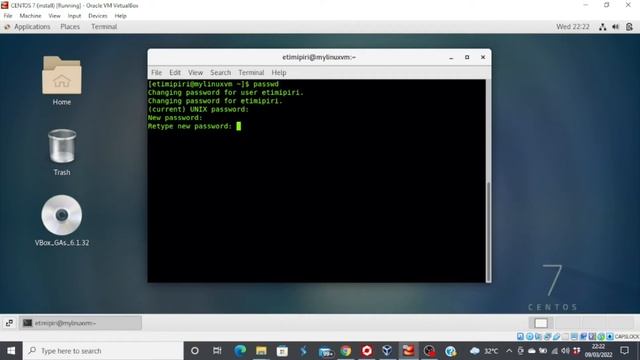Click the passwd command line
This screenshot has width=640, height=360.
click(213, 84)
